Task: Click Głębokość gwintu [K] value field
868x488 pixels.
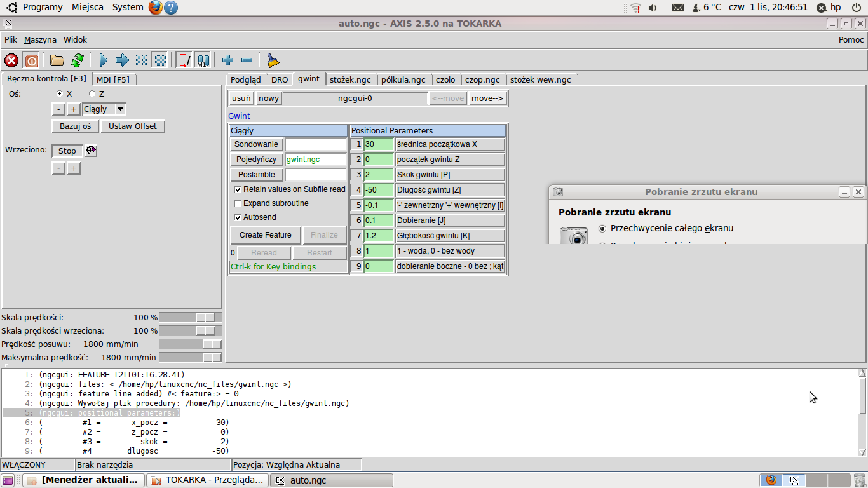Action: tap(379, 236)
